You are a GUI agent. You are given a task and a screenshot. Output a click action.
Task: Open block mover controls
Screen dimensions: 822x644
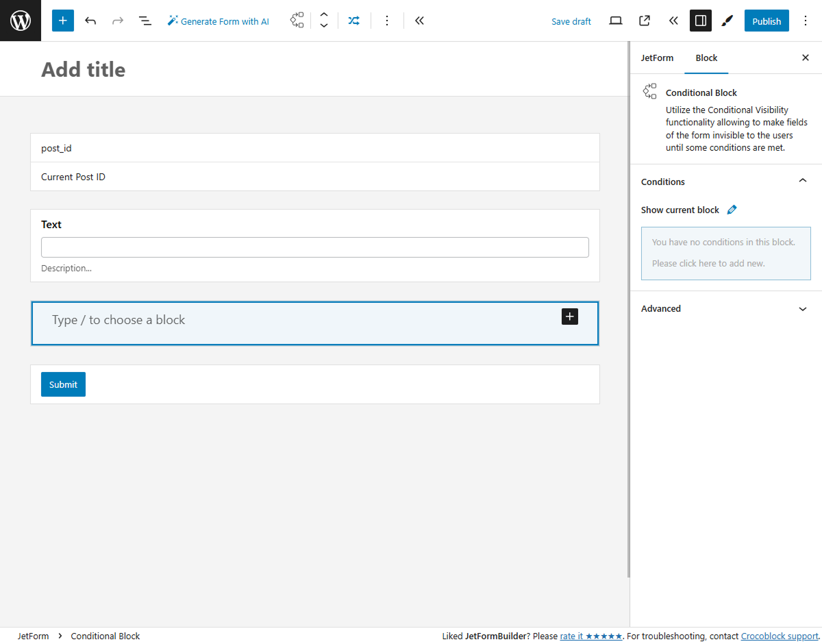click(x=323, y=21)
